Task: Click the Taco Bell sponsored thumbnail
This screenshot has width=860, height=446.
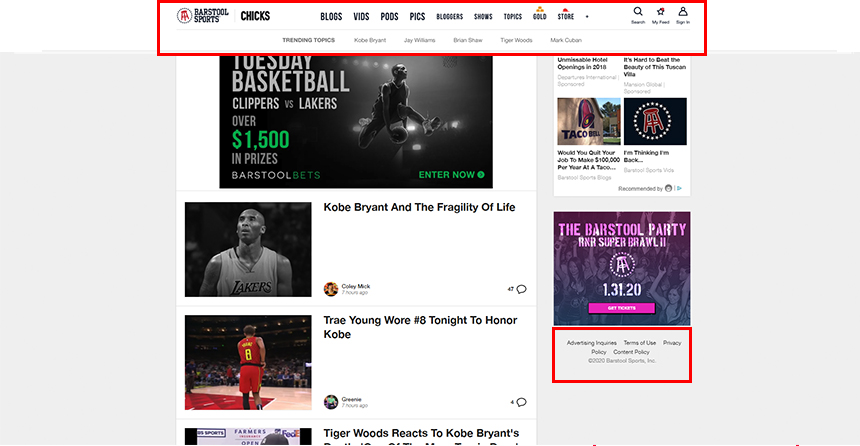Action: 589,121
